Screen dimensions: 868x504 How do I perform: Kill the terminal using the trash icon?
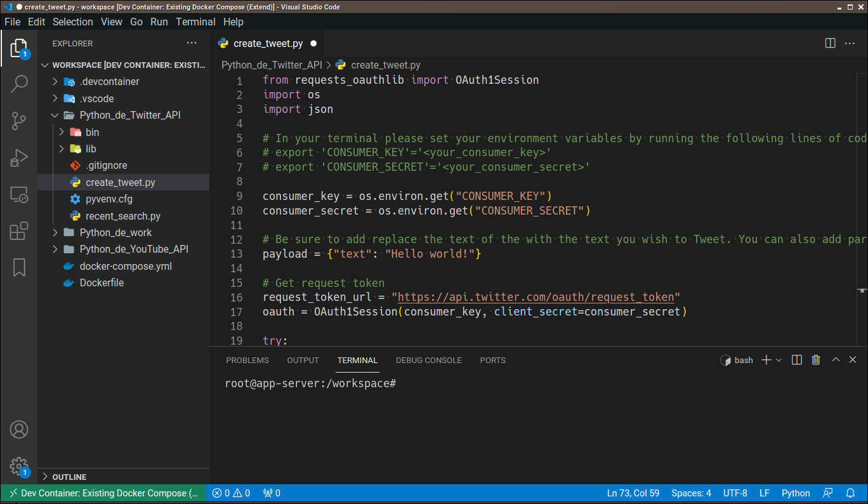(x=816, y=360)
